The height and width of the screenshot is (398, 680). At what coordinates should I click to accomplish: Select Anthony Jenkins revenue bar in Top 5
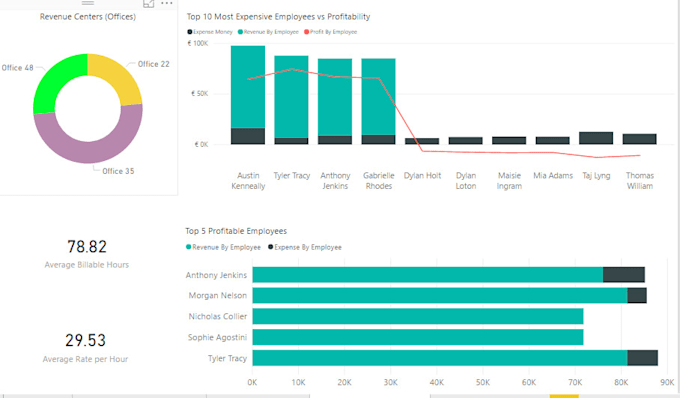[428, 275]
